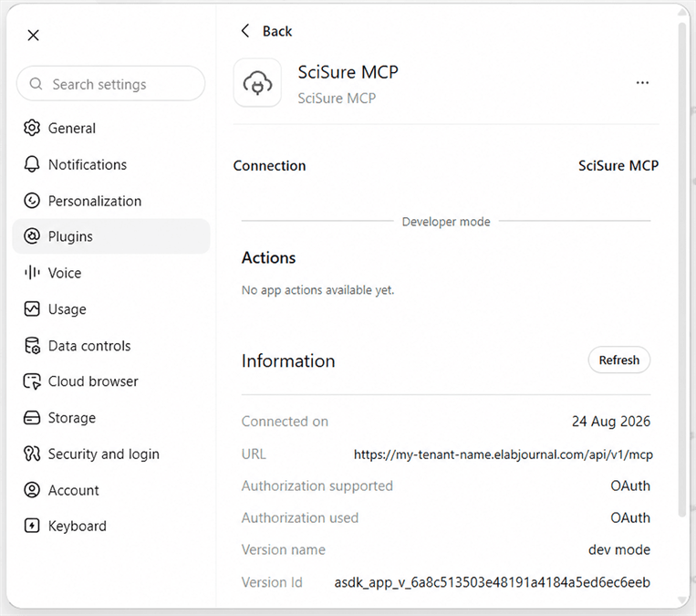
Task: Click the Data controls database icon
Action: pyautogui.click(x=32, y=346)
